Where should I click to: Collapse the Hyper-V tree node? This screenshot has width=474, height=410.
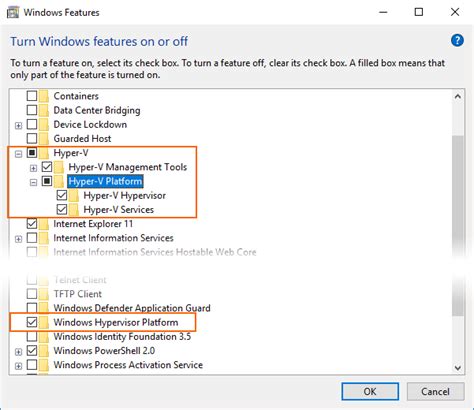coord(19,154)
